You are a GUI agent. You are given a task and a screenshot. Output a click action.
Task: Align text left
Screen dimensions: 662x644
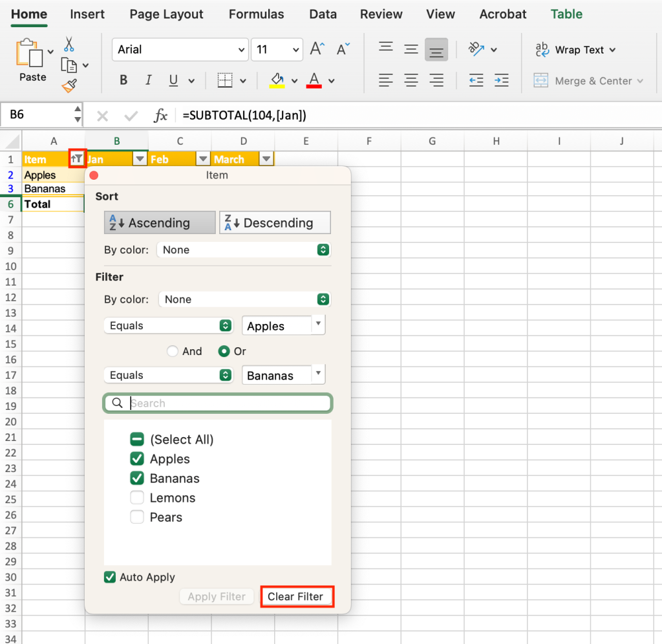coord(385,80)
